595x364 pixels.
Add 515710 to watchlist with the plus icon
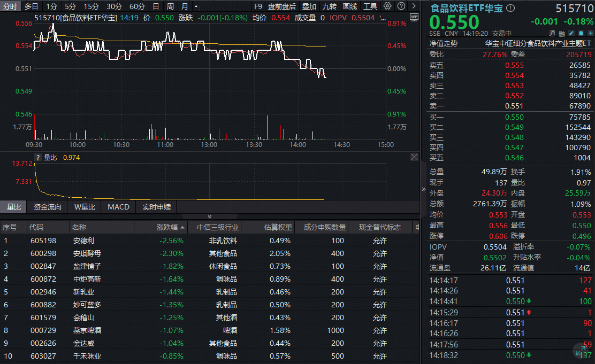[x=590, y=33]
